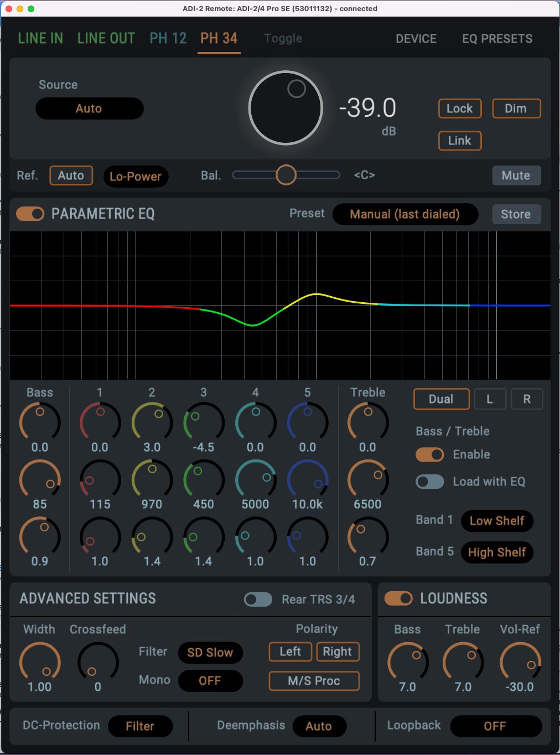Screen dimensions: 560x755
Task: Click band 5 frequency knob at 10.0k
Action: (x=308, y=479)
